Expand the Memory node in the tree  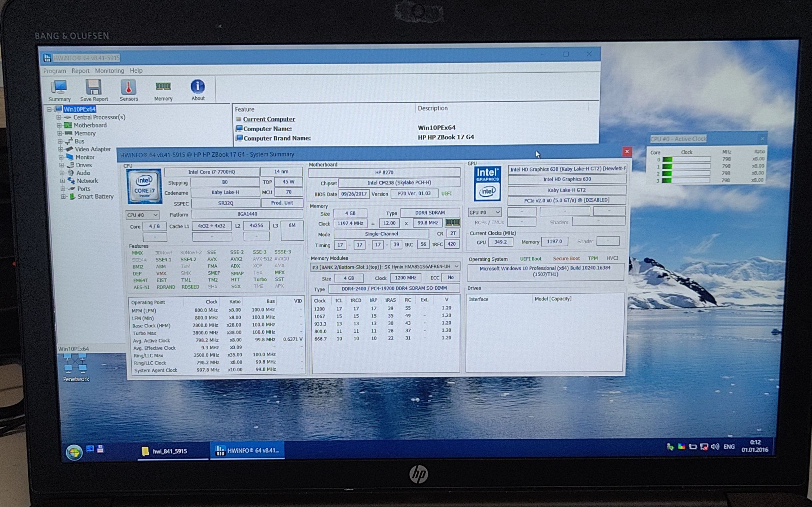tap(60, 133)
